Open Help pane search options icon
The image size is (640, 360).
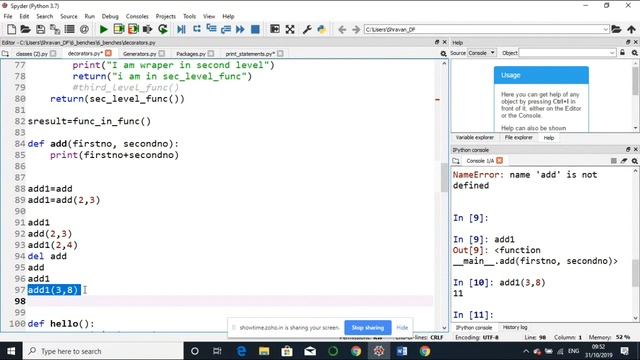click(635, 53)
